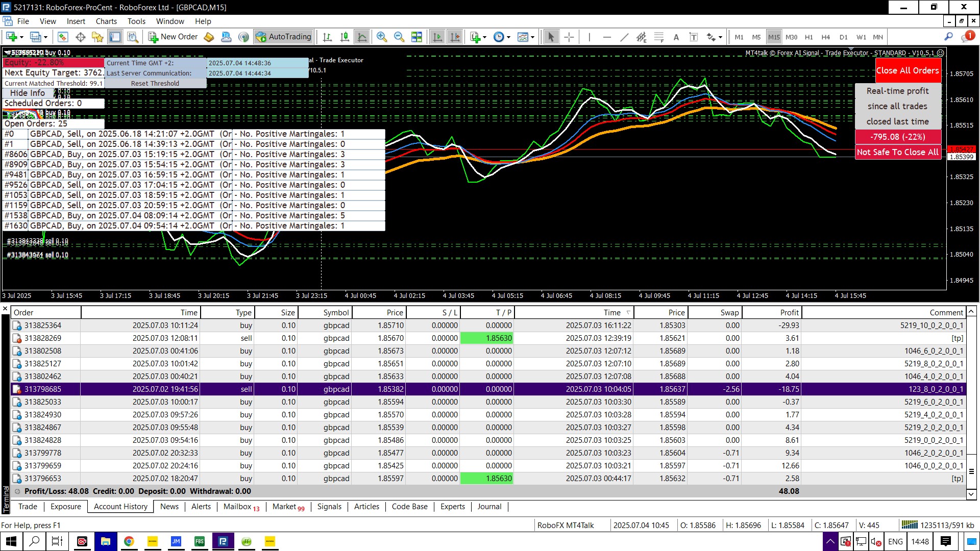Select the text label tool
980x551 pixels.
694,37
